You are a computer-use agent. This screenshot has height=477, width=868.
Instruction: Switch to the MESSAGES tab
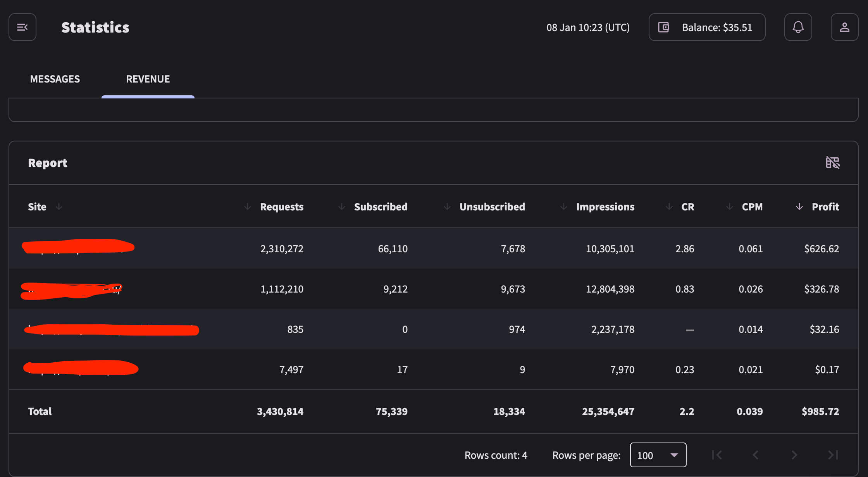coord(55,79)
